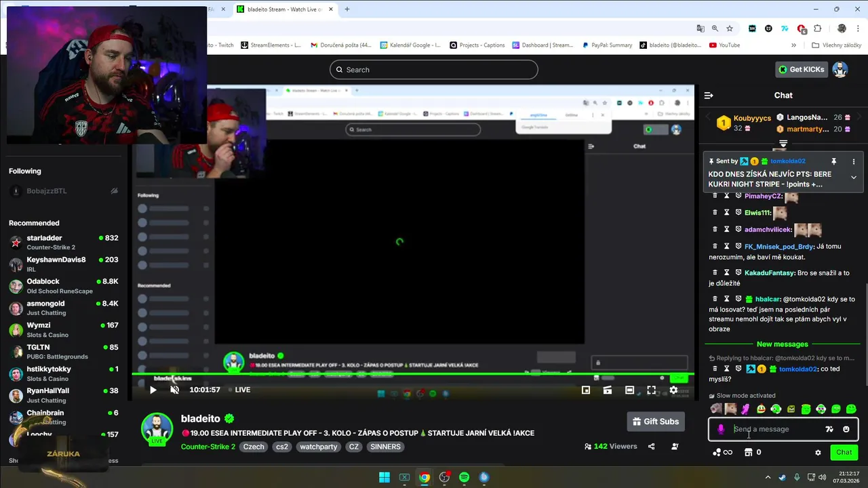Click the Kick search box
Viewport: 868px width, 488px height.
(434, 70)
